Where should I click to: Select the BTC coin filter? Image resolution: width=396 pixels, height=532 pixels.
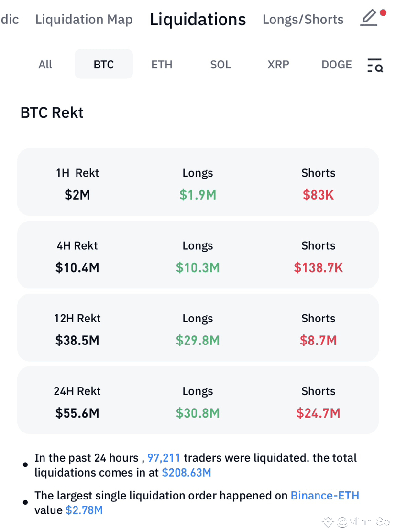(104, 65)
